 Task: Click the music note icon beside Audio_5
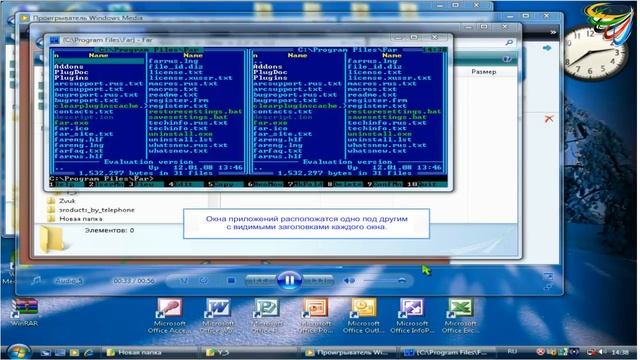(x=36, y=280)
